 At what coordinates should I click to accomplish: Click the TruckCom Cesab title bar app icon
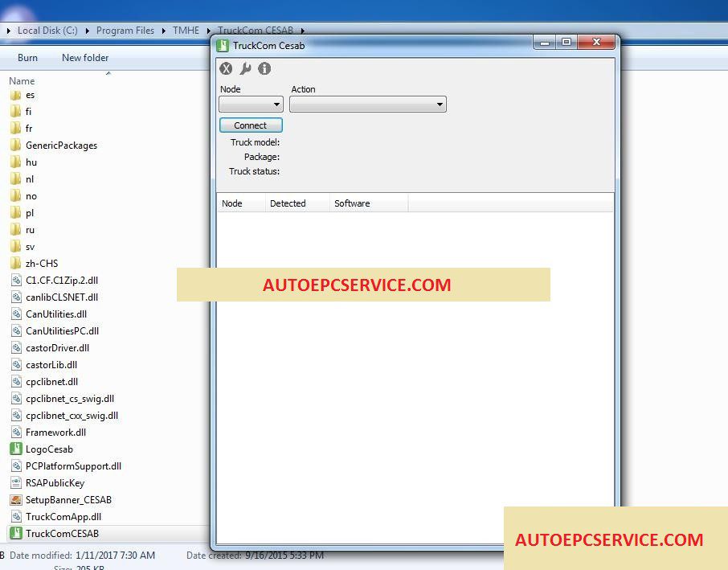[x=223, y=46]
